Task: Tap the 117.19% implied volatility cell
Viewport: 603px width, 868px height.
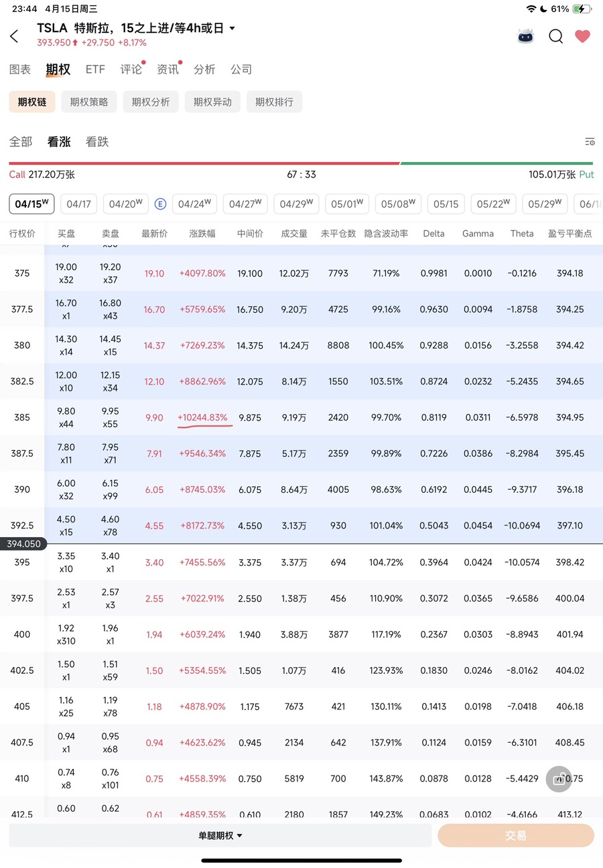Action: (385, 634)
